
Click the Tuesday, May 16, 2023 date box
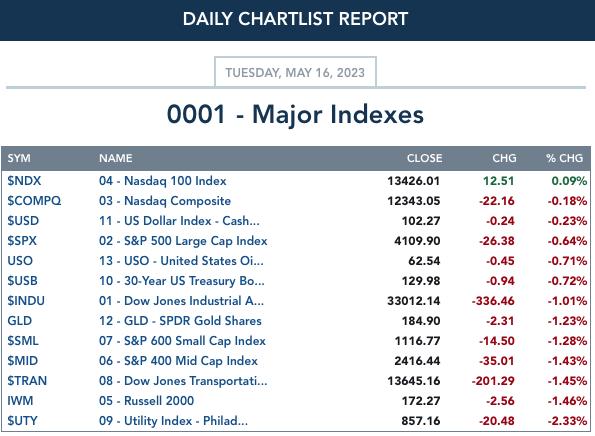click(295, 72)
